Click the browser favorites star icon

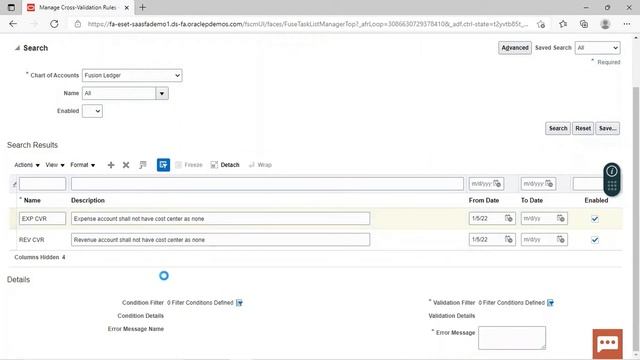pos(563,24)
